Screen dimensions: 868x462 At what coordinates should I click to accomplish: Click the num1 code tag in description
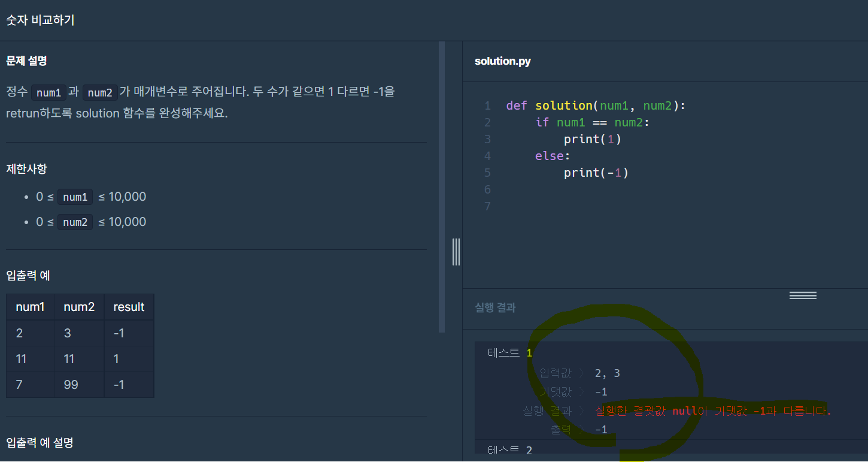[x=48, y=93]
